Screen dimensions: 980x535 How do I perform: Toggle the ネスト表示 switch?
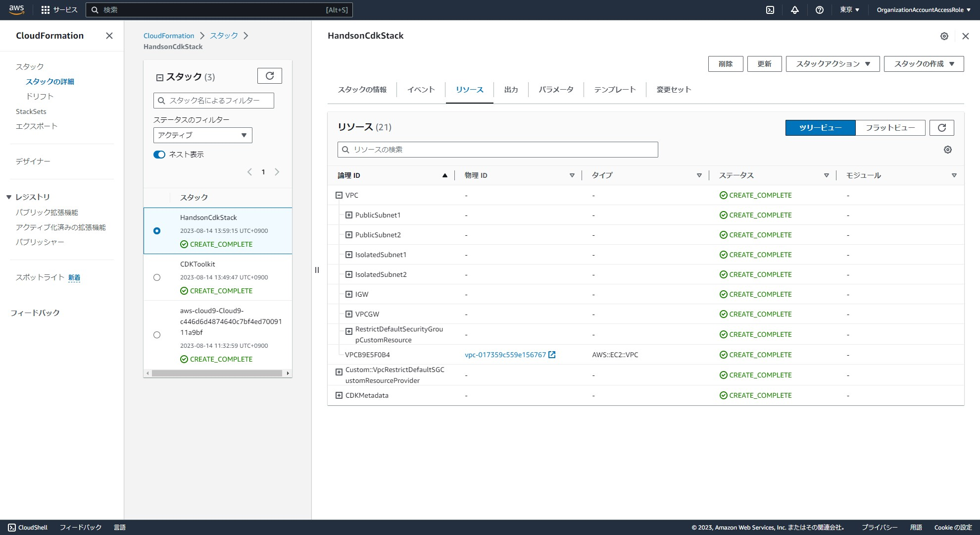(x=159, y=155)
